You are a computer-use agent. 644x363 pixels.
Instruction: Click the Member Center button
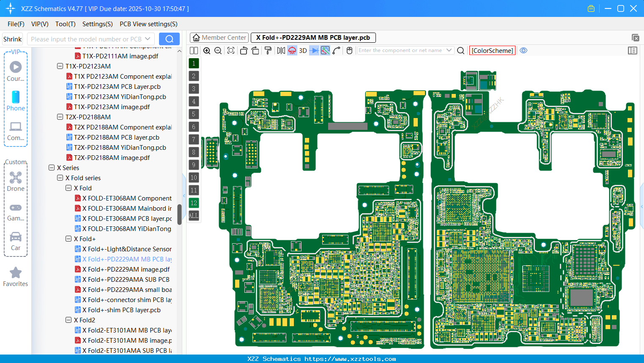219,37
